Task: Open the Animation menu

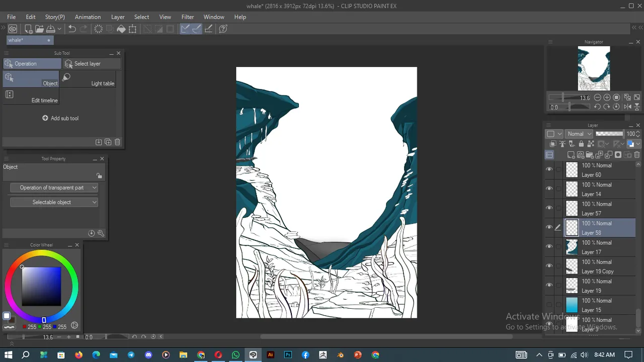Action: pyautogui.click(x=88, y=17)
